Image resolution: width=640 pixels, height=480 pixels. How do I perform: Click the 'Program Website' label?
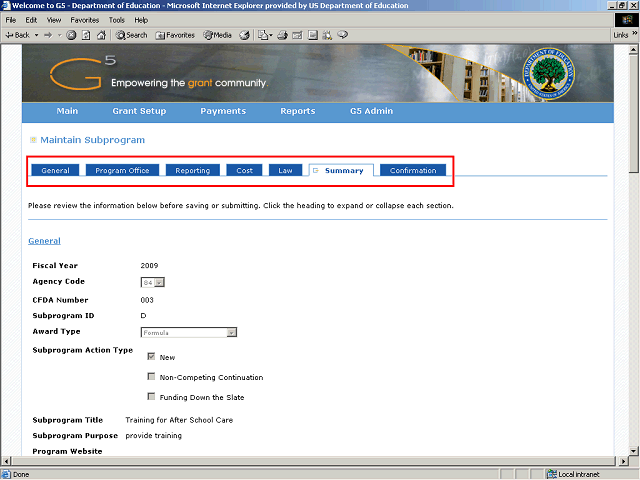coord(67,451)
